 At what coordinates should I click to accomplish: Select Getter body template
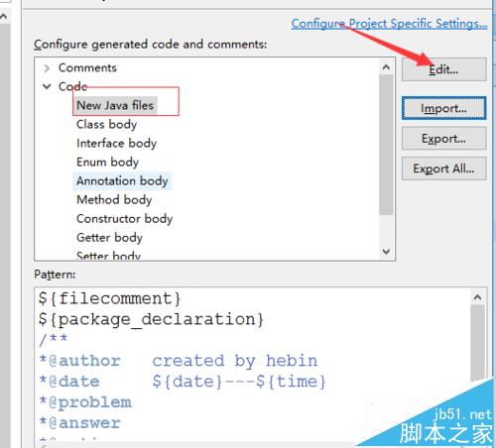pyautogui.click(x=109, y=238)
